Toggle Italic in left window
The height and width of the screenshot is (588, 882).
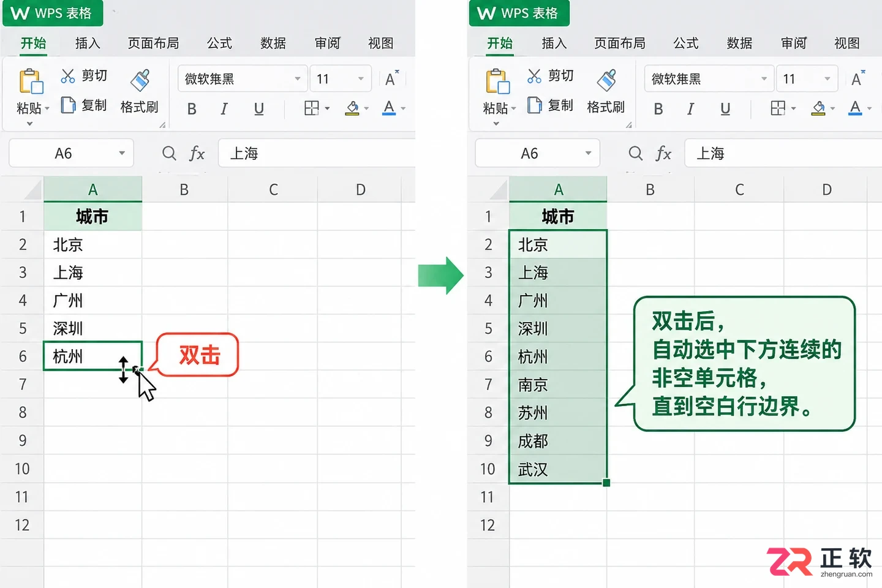pyautogui.click(x=224, y=109)
